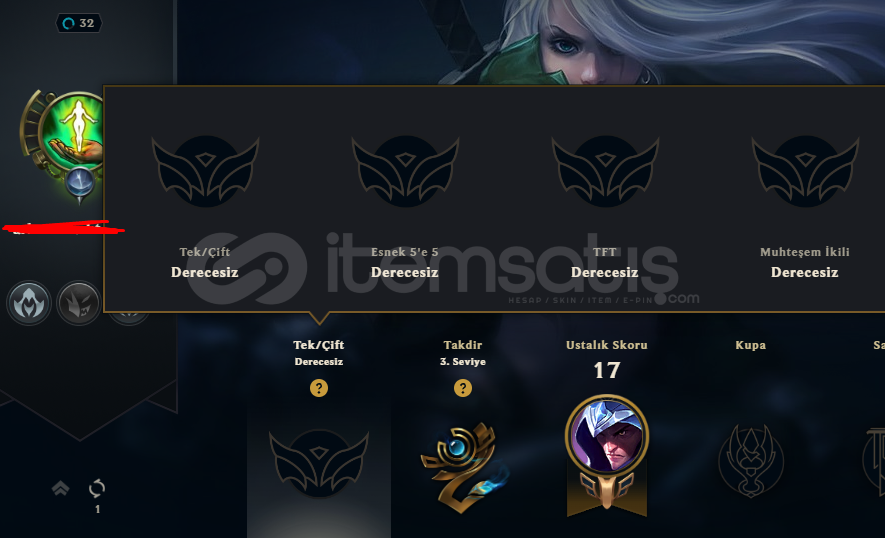This screenshot has height=538, width=885.
Task: Click the double chevron up icon
Action: [x=60, y=488]
